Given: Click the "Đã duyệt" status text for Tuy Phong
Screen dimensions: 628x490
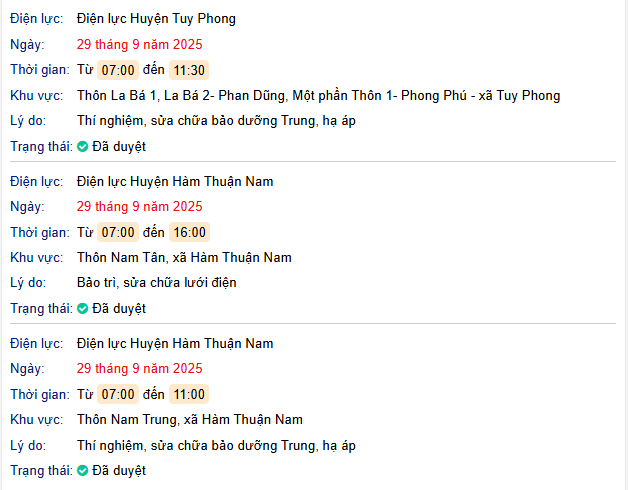Looking at the screenshot, I should tap(119, 147).
